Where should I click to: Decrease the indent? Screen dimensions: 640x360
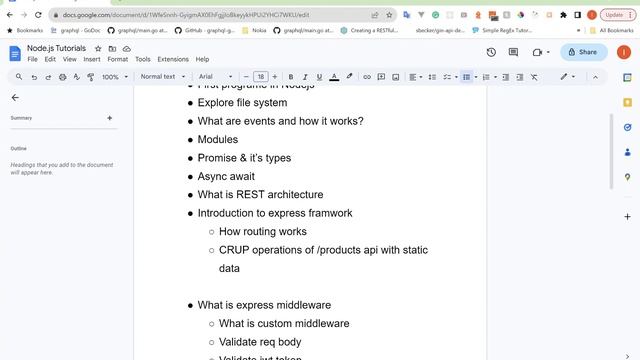click(505, 77)
